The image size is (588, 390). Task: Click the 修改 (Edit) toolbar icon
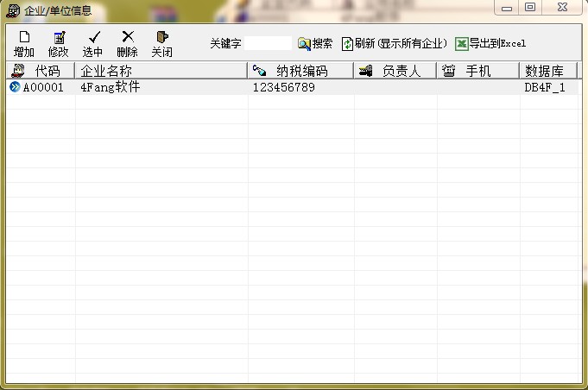pyautogui.click(x=59, y=37)
